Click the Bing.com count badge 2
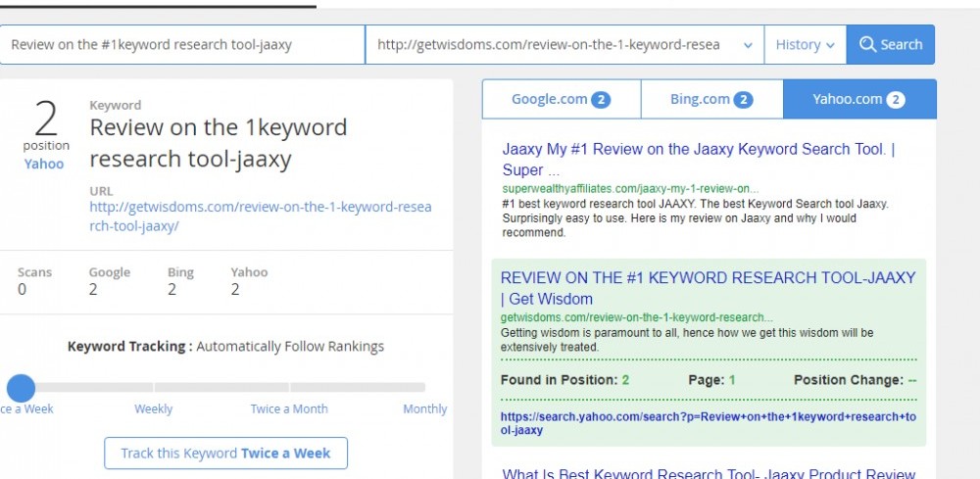 [743, 99]
